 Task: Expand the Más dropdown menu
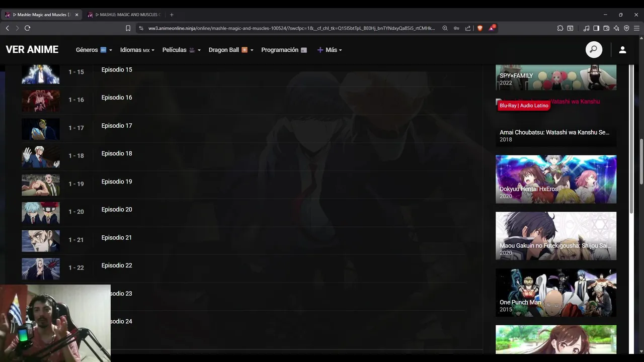330,50
